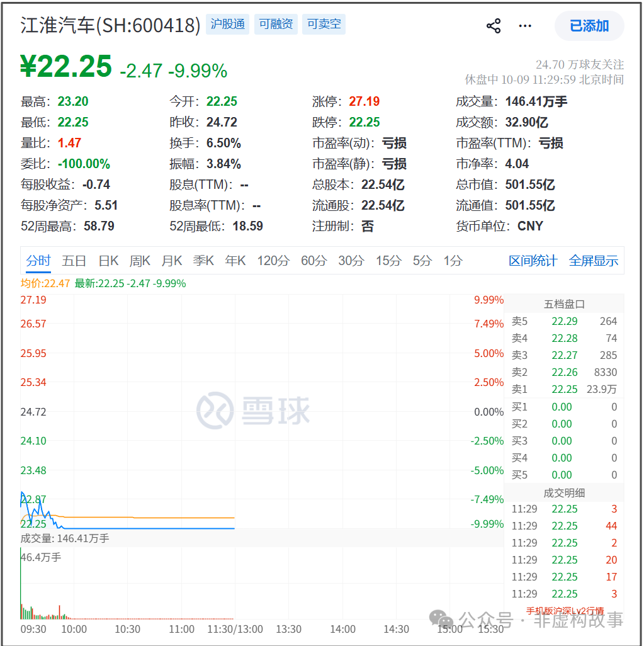Click the 买1 order row
The width and height of the screenshot is (644, 646).
[x=564, y=407]
